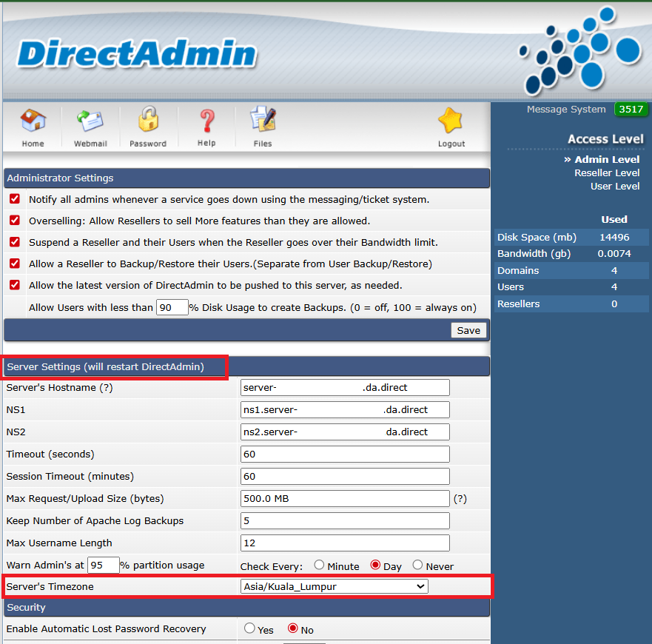Viewport: 652px width, 644px height.
Task: Focus the NS2 nameserver field
Action: (x=345, y=432)
